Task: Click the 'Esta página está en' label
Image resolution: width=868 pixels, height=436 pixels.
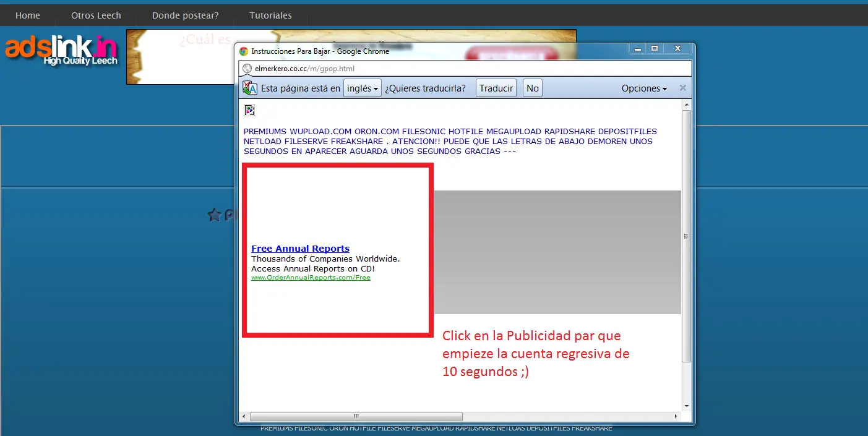Action: [301, 88]
